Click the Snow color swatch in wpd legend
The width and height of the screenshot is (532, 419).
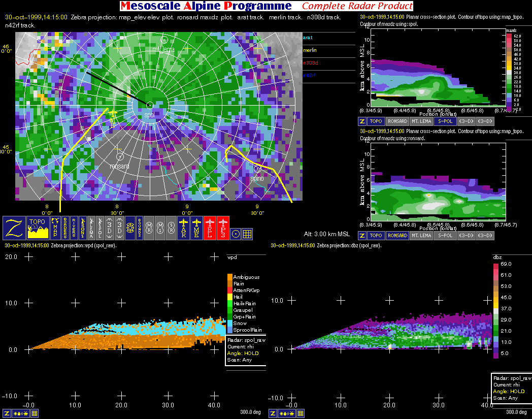[230, 323]
